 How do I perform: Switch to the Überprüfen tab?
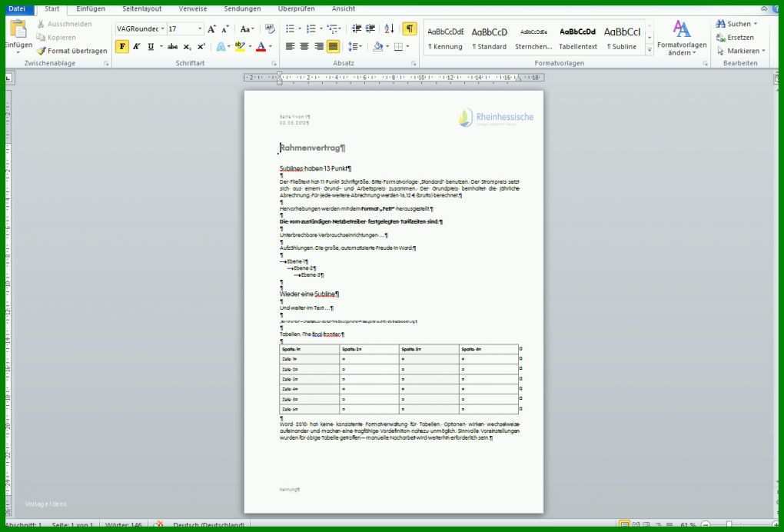coord(297,9)
